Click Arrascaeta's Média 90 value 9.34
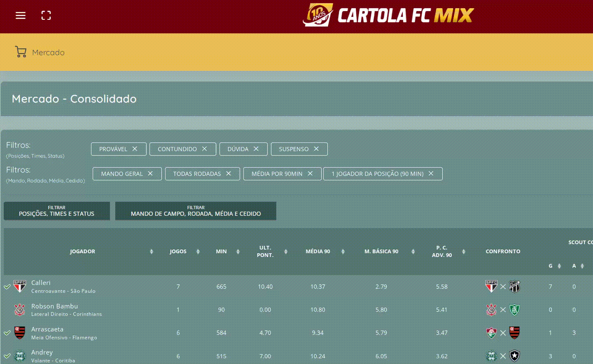The image size is (593, 364). pyautogui.click(x=318, y=333)
